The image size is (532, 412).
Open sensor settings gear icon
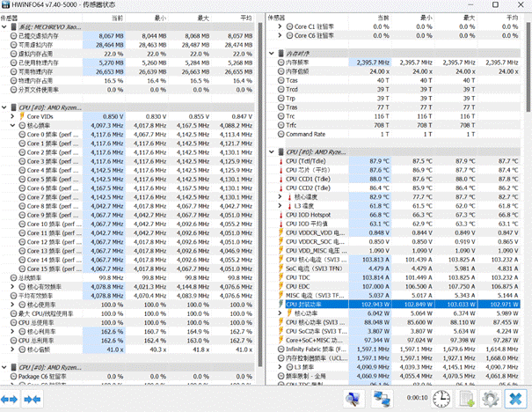pos(490,399)
